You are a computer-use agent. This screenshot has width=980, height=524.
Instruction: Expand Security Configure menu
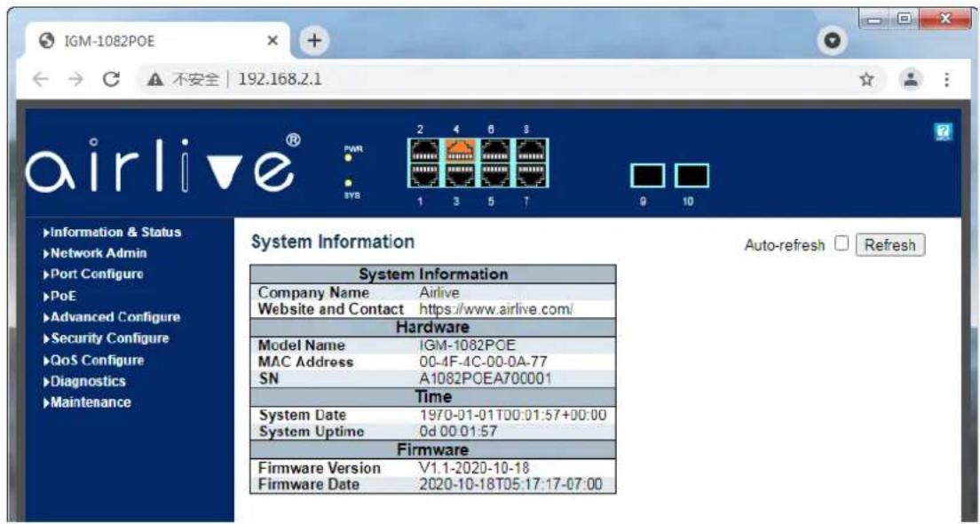107,338
